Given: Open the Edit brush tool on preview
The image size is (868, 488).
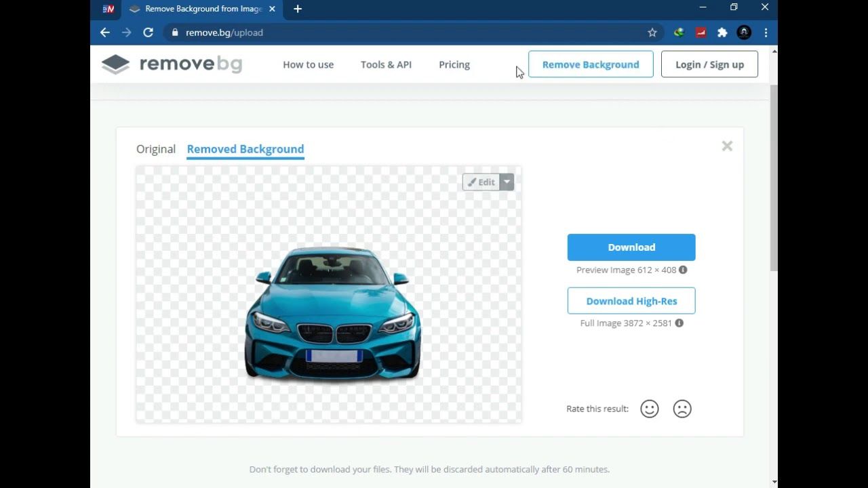Looking at the screenshot, I should (482, 182).
